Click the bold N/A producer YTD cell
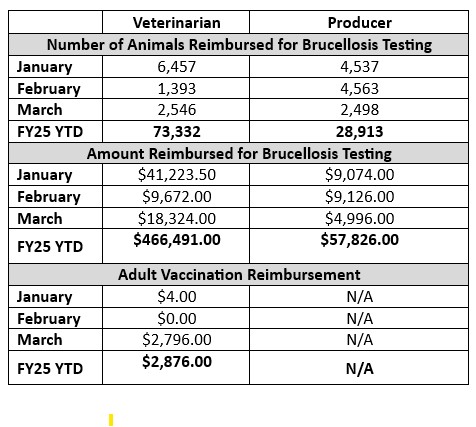This screenshot has height=427, width=476. point(359,369)
